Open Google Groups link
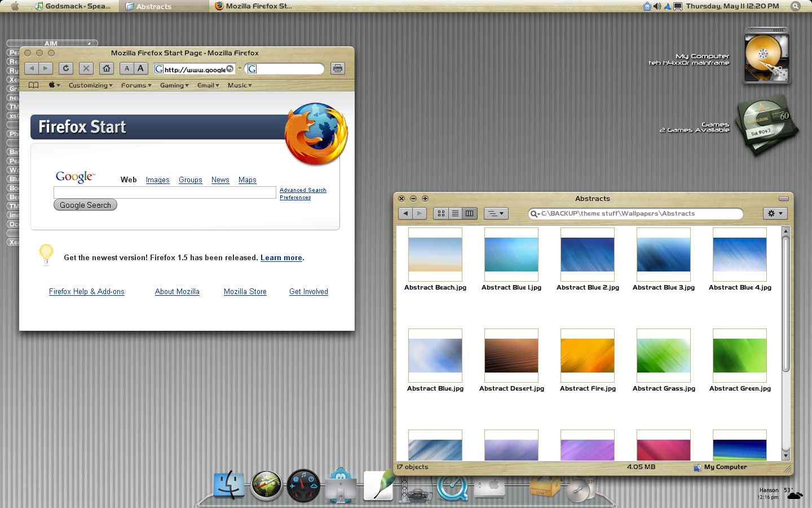 coord(191,180)
